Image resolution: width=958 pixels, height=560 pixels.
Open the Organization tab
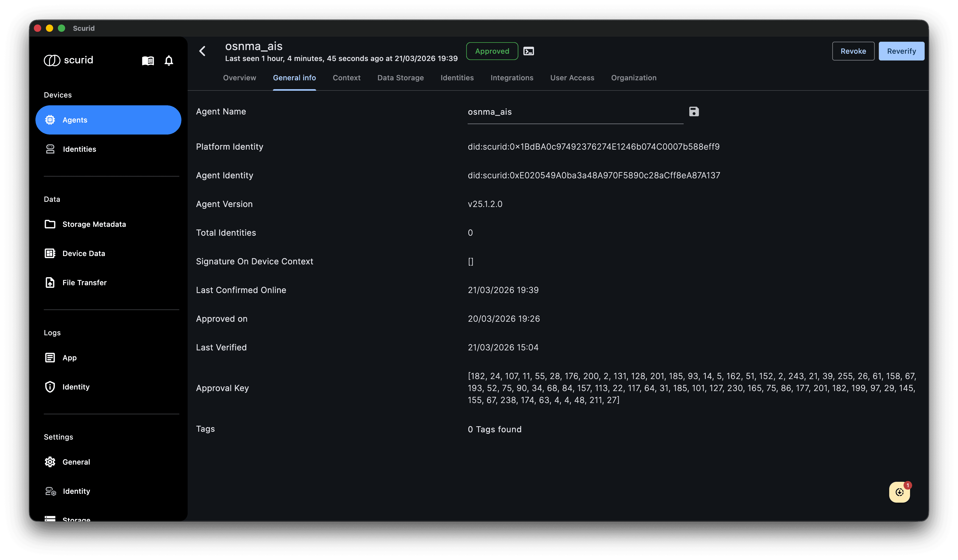point(633,77)
